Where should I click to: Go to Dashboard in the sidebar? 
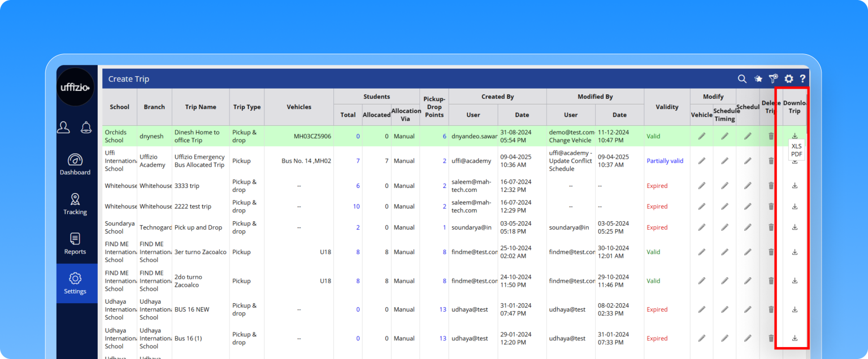(x=75, y=164)
